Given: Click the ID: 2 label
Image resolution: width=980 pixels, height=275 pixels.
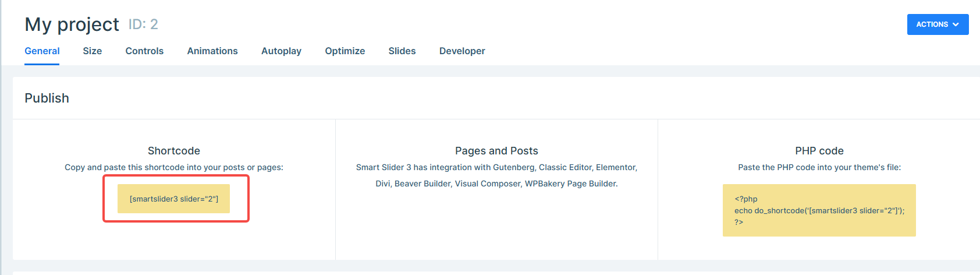Looking at the screenshot, I should [x=143, y=24].
